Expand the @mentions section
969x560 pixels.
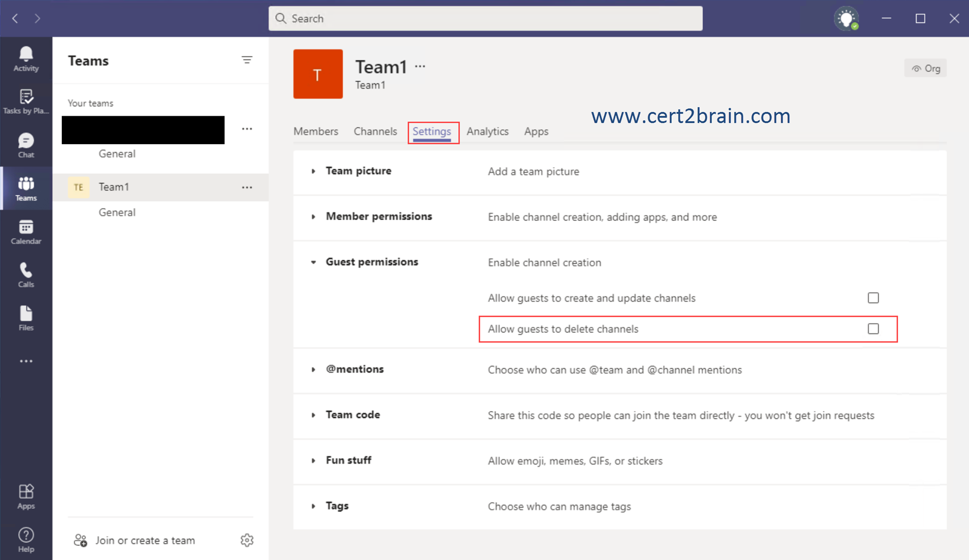[314, 369]
